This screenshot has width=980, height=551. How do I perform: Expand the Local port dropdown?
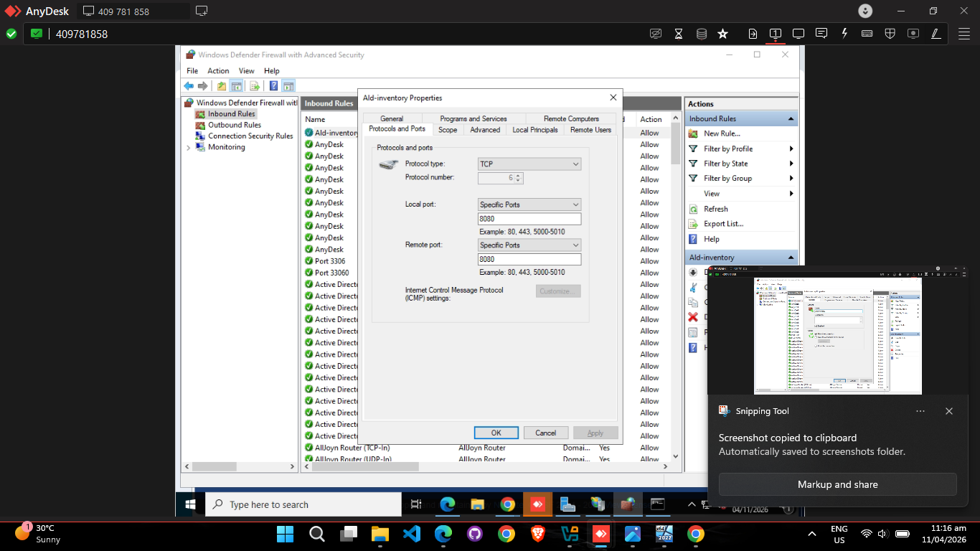tap(529, 204)
